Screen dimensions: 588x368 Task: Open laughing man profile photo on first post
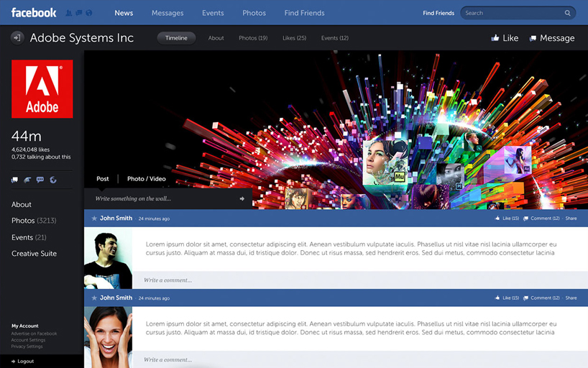click(x=108, y=258)
